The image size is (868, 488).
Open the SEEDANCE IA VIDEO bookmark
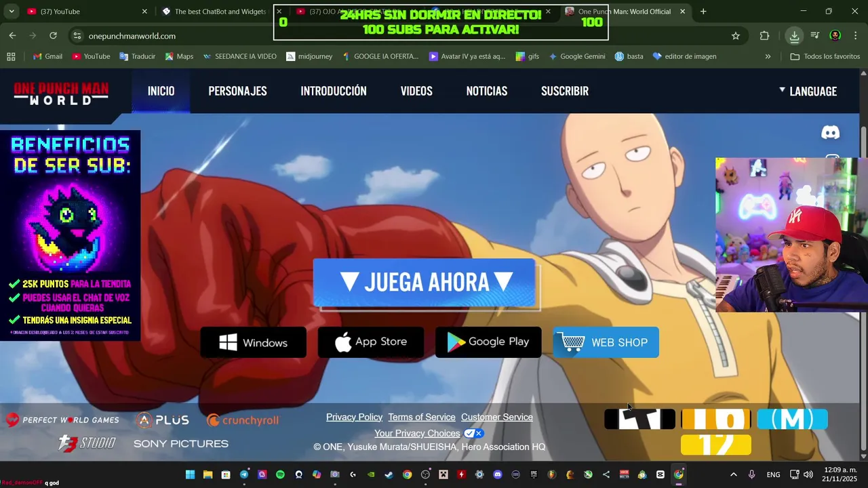[239, 56]
